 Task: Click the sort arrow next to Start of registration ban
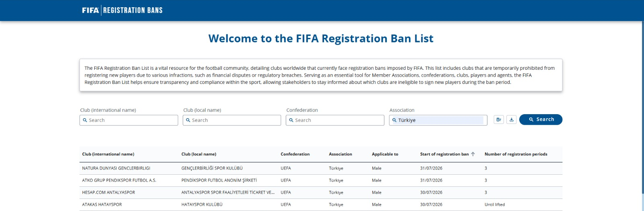pyautogui.click(x=473, y=154)
